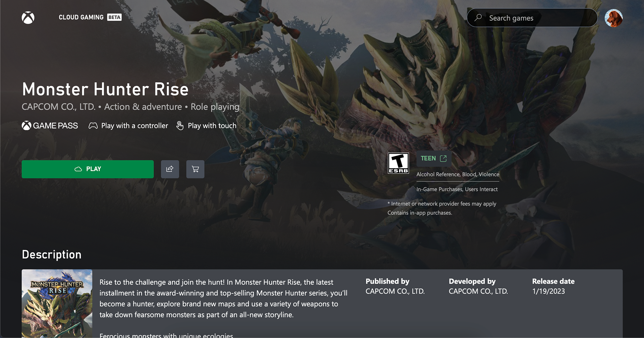644x338 pixels.
Task: Open the user profile avatar
Action: [x=613, y=18]
